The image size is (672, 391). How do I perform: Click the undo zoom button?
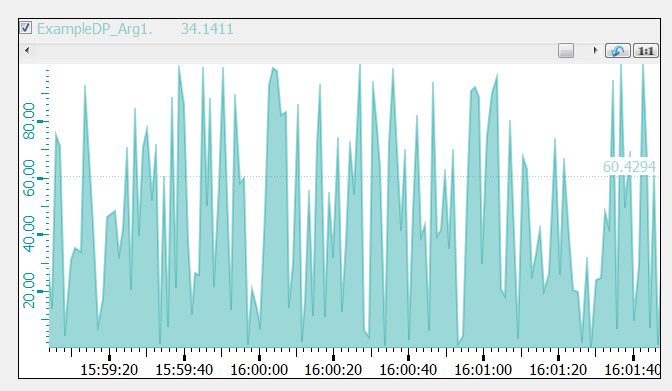pos(618,51)
